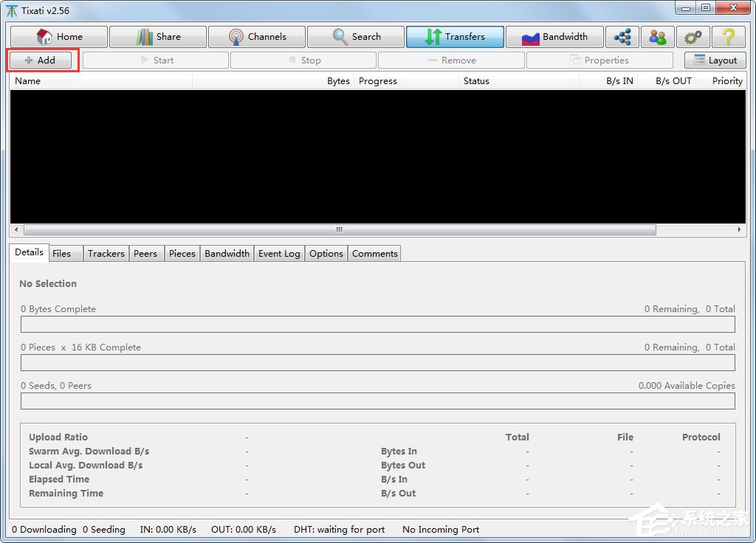
Task: Sort transfers by Bytes column
Action: tap(273, 81)
